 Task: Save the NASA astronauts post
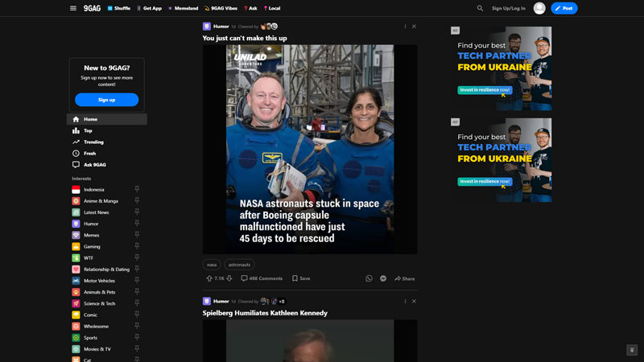click(301, 278)
